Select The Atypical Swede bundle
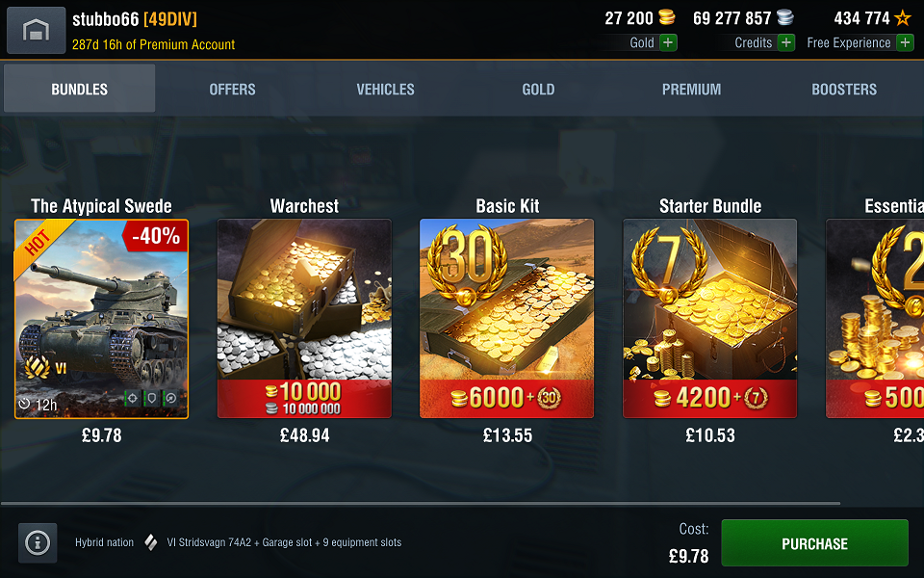 (x=101, y=319)
